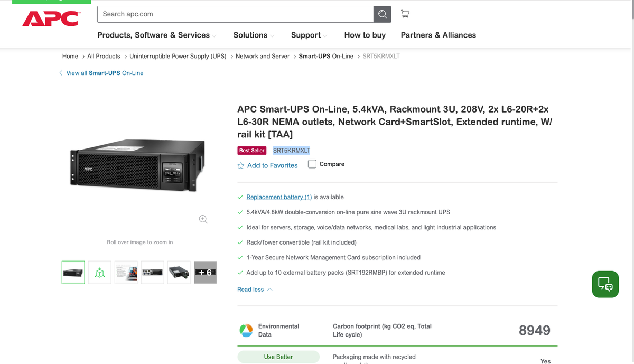
Task: Check the Compare checkbox
Action: tap(312, 164)
